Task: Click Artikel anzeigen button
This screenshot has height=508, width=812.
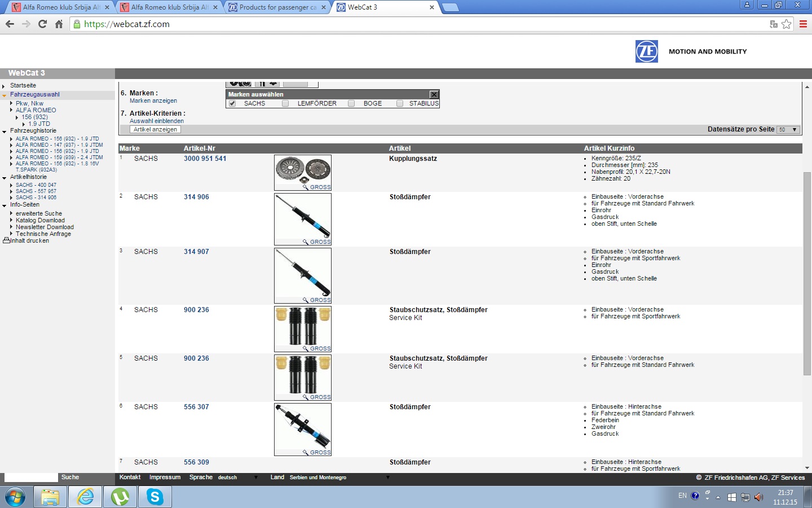Action: [155, 130]
